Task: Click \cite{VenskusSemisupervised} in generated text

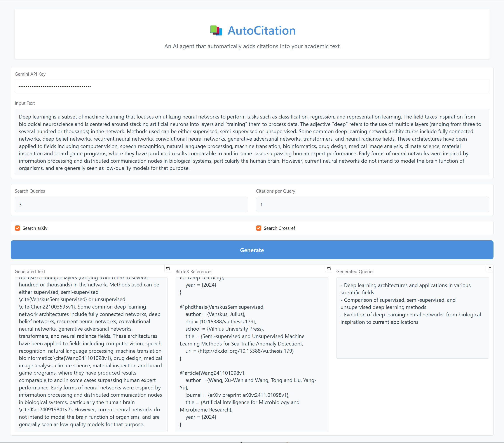Action: (53, 299)
